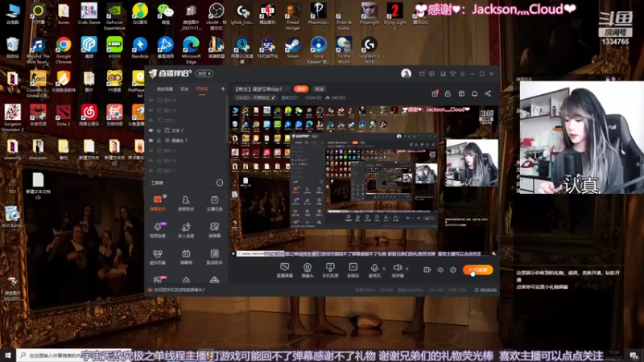644x362 pixels.
Task: Click the orange 保存 save button
Action: [301, 88]
